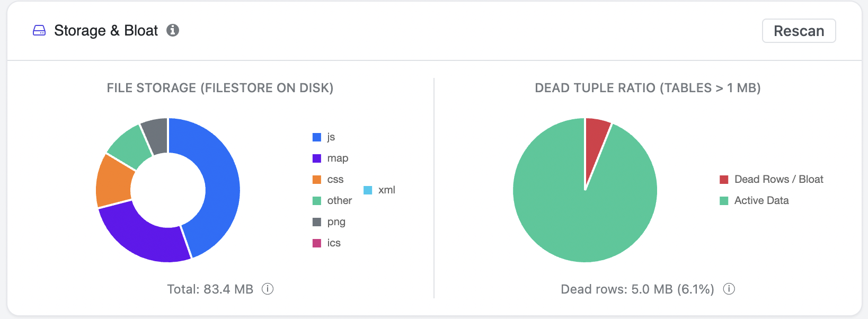The image size is (868, 319).
Task: Toggle the other legend entry
Action: tap(332, 200)
